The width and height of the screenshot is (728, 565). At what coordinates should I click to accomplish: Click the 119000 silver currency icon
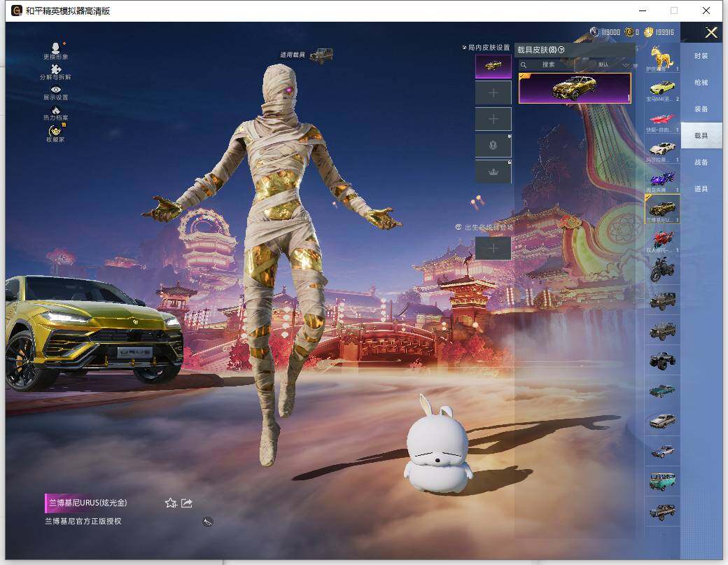(594, 32)
